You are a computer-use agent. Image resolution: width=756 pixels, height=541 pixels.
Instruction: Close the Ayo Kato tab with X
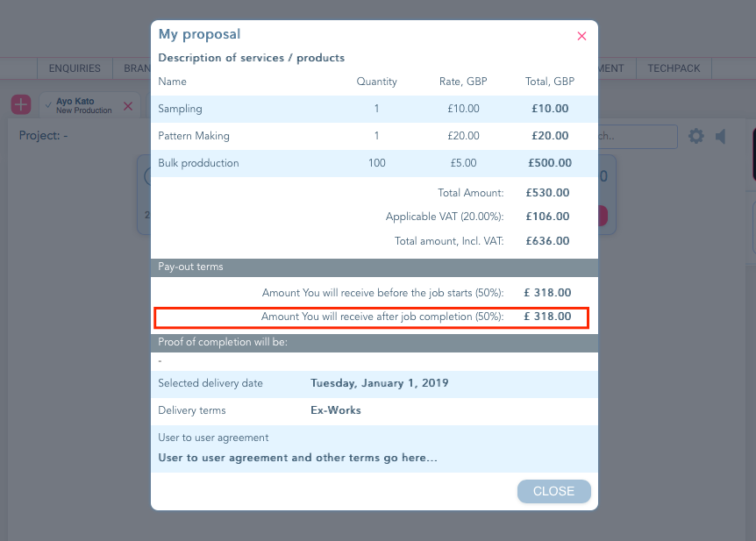pyautogui.click(x=128, y=106)
